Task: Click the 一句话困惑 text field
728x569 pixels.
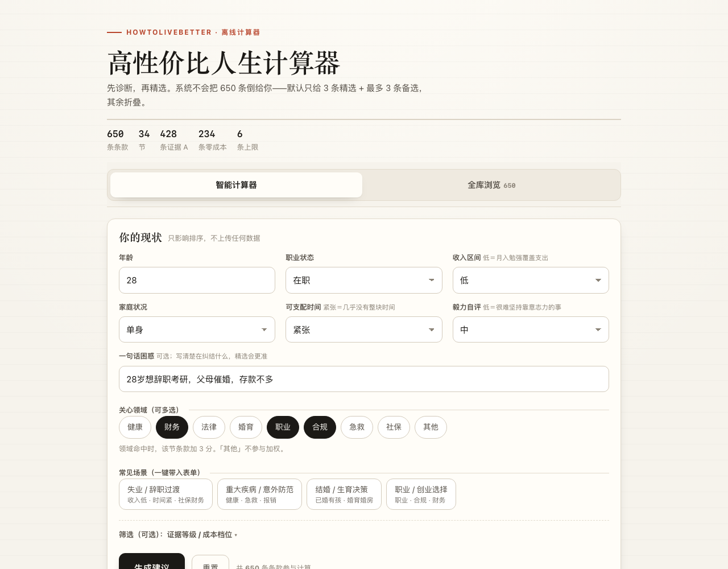Action: pos(364,379)
